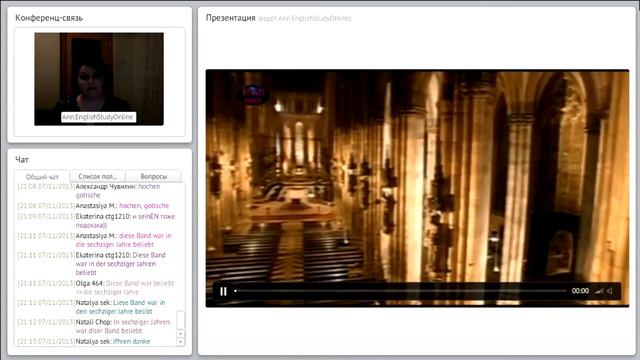This screenshot has width=640, height=360.
Task: Click timestamp of the Olga 464 message
Action: pos(46,283)
